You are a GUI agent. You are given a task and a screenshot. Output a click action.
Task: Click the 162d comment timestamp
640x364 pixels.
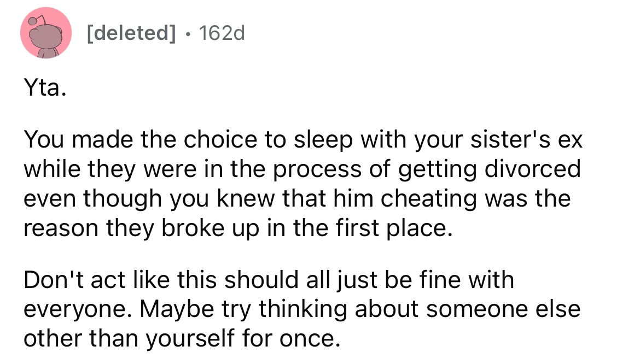pos(222,34)
